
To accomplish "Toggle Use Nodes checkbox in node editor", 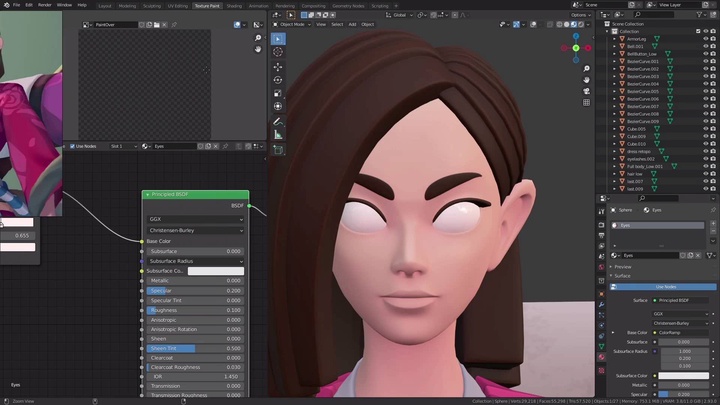I will pos(72,146).
